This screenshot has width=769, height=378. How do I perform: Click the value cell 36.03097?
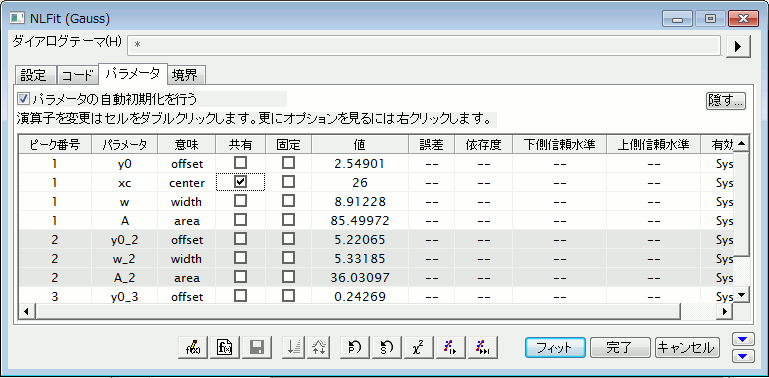pyautogui.click(x=360, y=277)
